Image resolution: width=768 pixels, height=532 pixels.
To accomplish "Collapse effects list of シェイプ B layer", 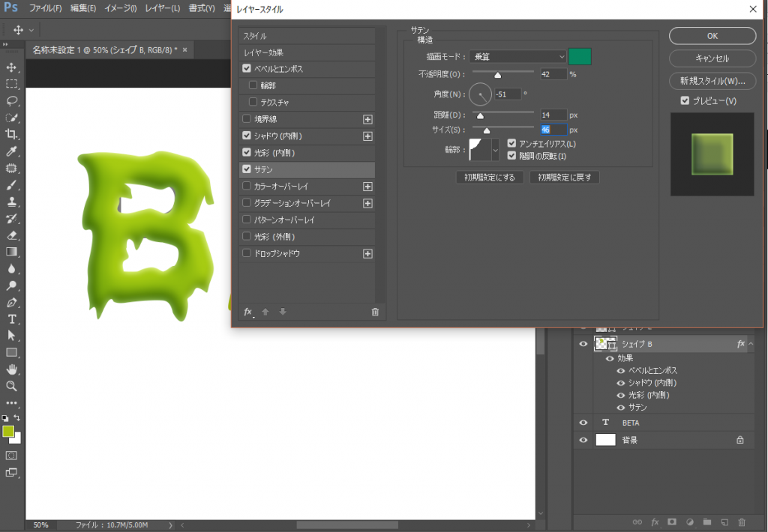I will click(x=751, y=344).
